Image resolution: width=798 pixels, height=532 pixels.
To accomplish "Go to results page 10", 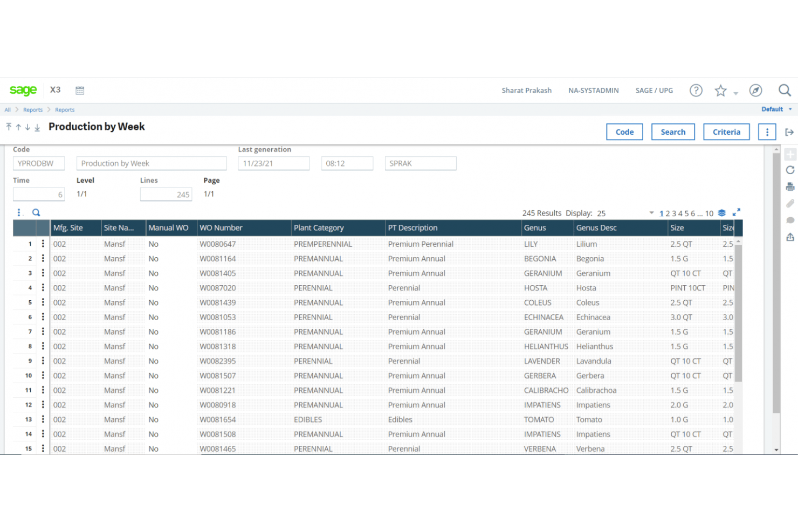I will point(709,213).
